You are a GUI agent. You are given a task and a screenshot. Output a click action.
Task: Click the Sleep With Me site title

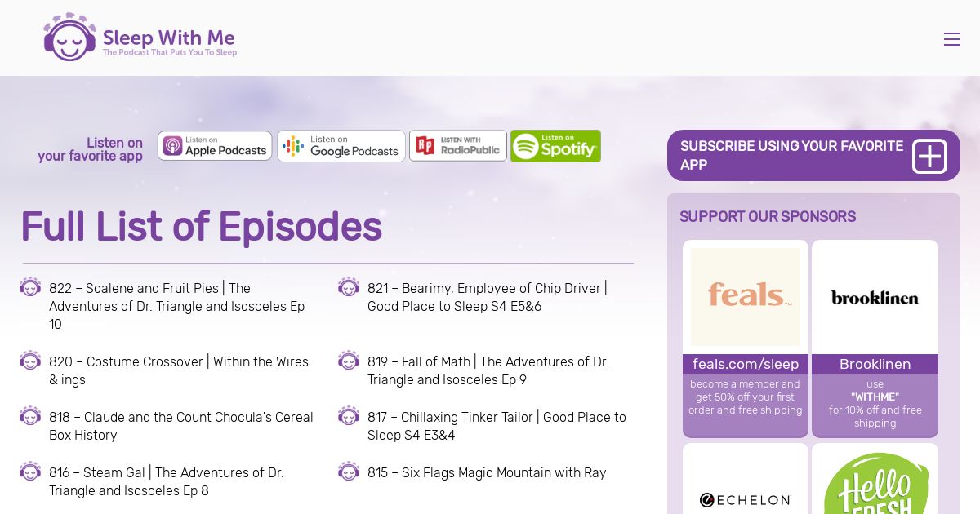click(169, 38)
